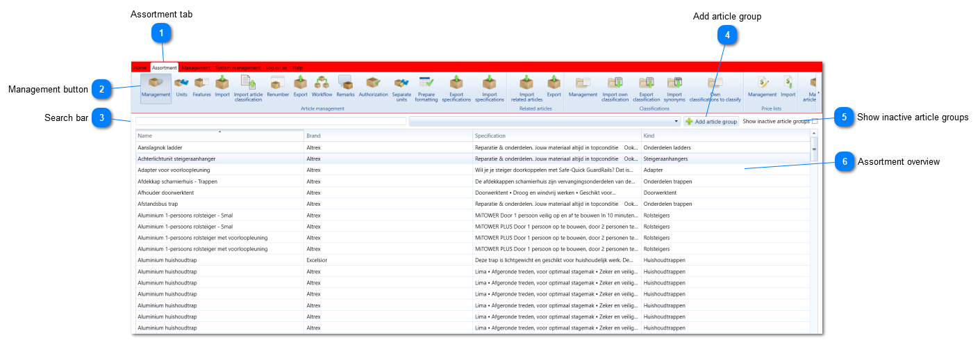This screenshot has height=340, width=980.
Task: Click the Separate units icon
Action: coord(401,88)
